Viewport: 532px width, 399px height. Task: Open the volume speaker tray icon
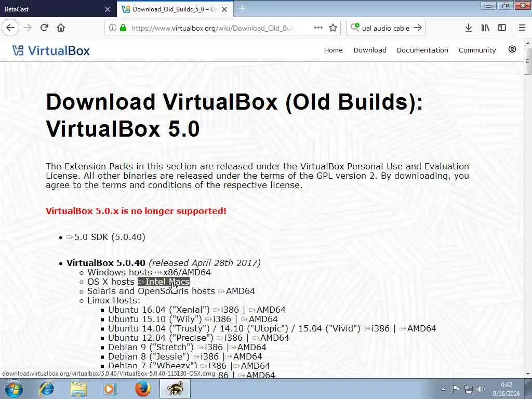pos(481,389)
